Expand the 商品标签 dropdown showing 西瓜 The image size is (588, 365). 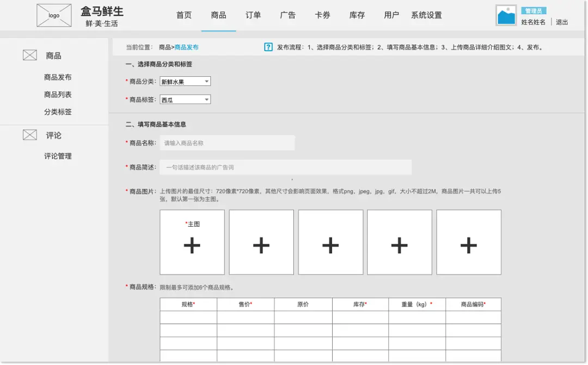(x=185, y=99)
